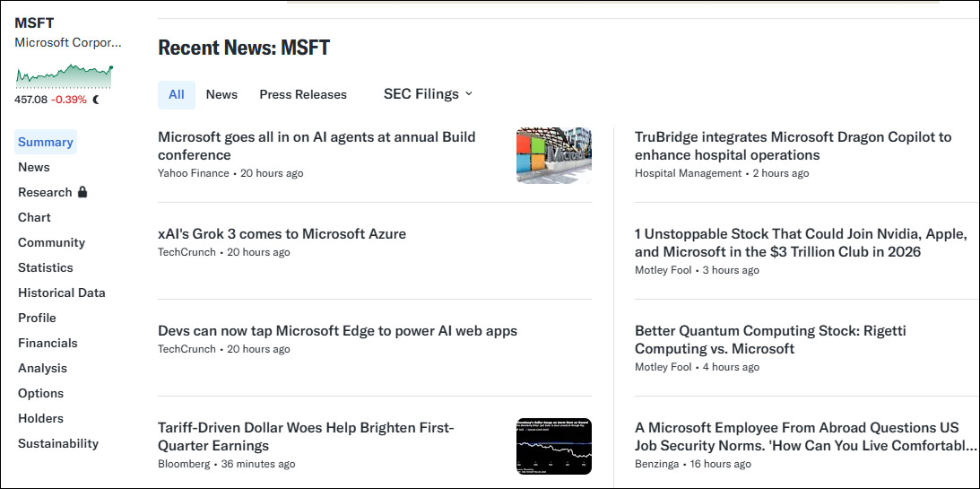
Task: Open the Options sidebar item
Action: click(x=40, y=393)
